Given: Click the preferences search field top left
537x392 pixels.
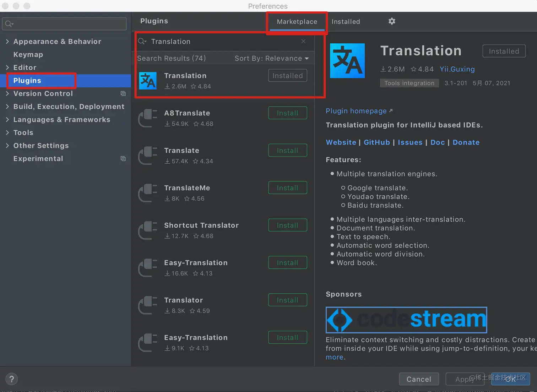Looking at the screenshot, I should click(64, 24).
